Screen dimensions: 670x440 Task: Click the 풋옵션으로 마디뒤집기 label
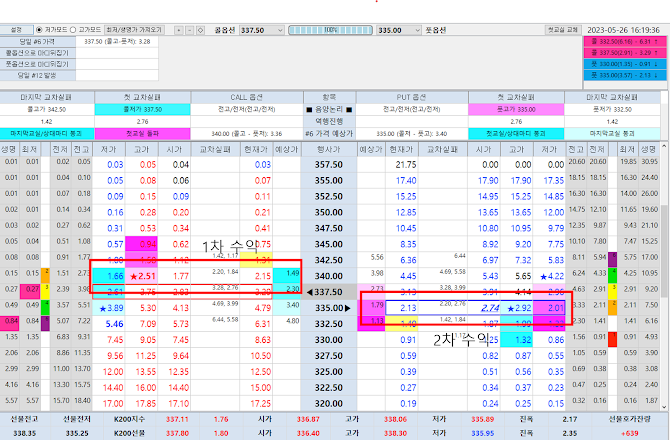(38, 64)
